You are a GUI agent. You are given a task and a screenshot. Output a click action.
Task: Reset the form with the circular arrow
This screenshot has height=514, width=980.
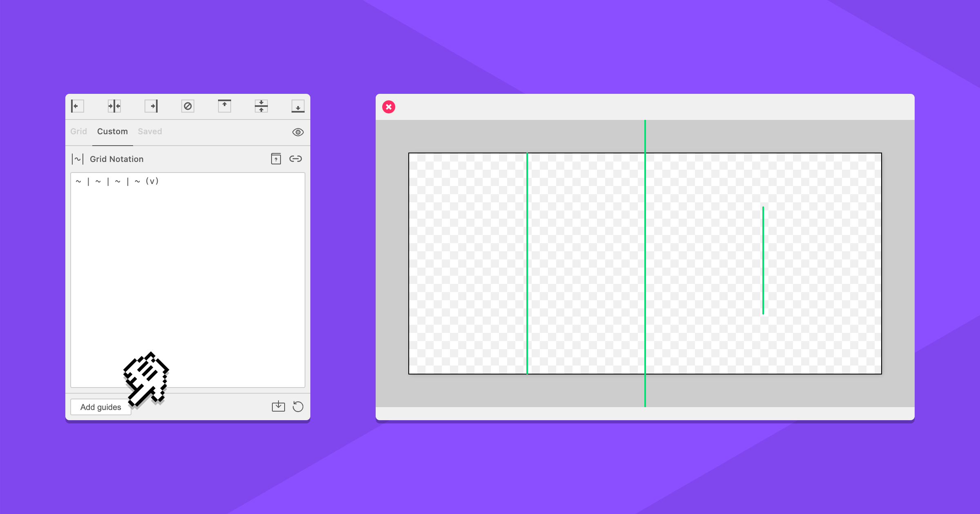(298, 406)
